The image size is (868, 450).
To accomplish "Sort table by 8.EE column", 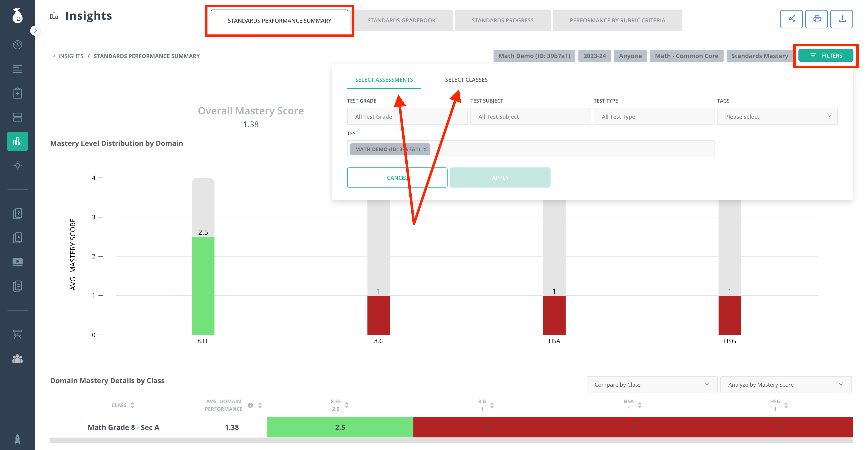I will [346, 405].
